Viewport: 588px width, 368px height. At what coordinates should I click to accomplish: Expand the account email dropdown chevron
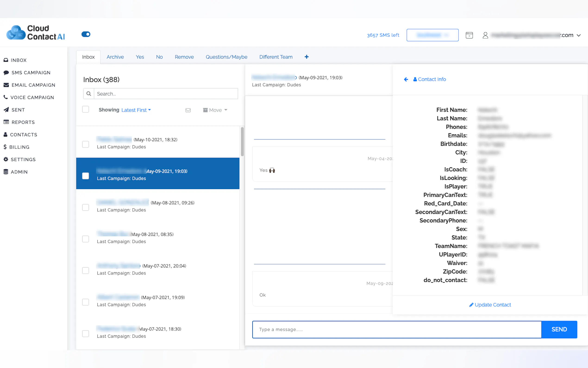point(579,35)
